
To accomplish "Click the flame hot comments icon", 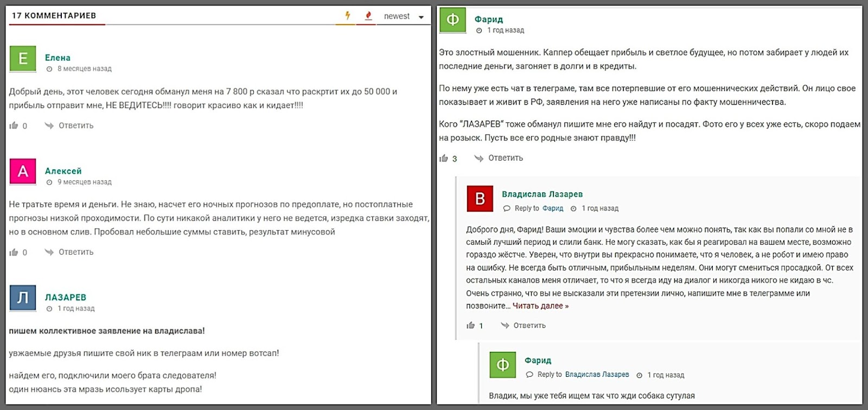I will (368, 16).
